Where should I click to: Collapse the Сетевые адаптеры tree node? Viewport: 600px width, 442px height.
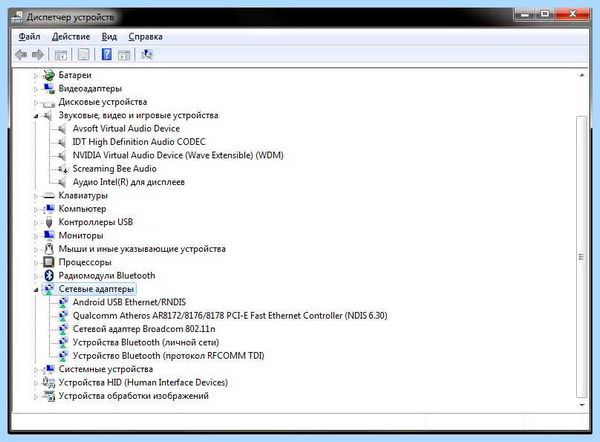pyautogui.click(x=36, y=290)
